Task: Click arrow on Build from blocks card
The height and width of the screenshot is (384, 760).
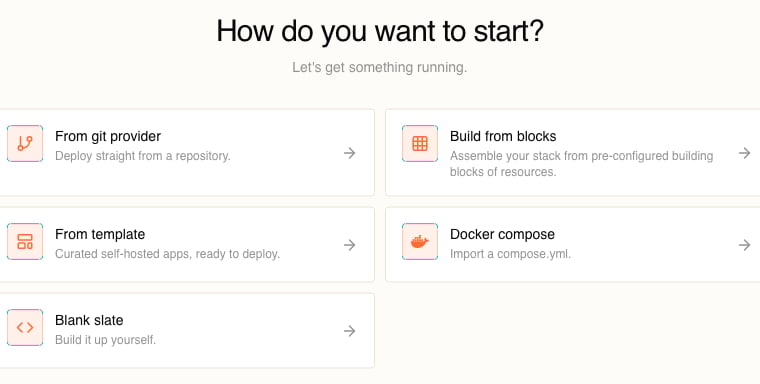Action: pos(744,153)
